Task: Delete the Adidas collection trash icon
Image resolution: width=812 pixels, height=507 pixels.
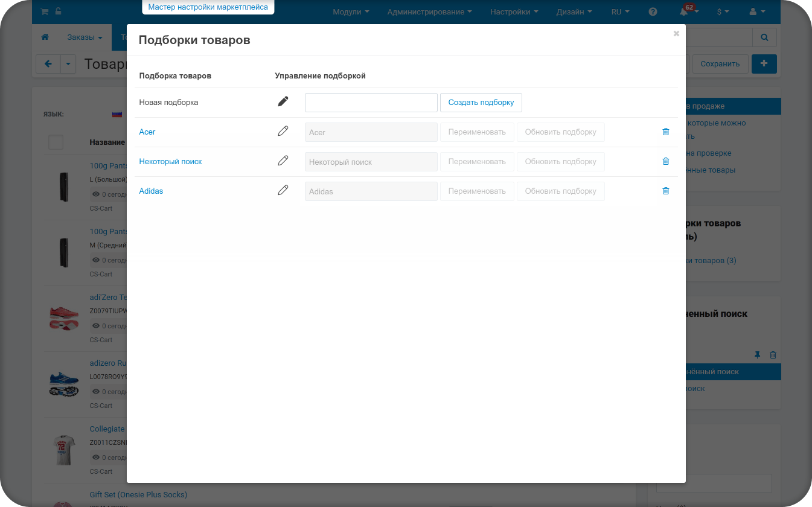Action: pos(666,191)
